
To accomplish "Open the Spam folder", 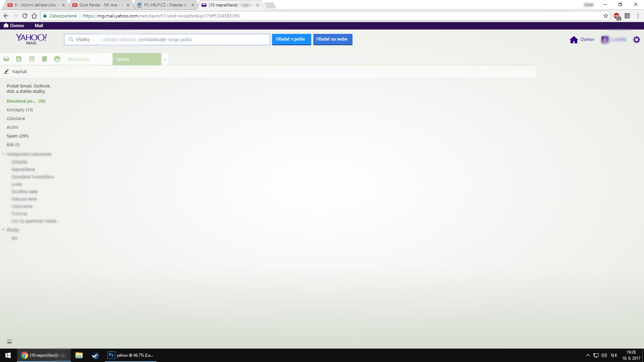I will tap(17, 136).
